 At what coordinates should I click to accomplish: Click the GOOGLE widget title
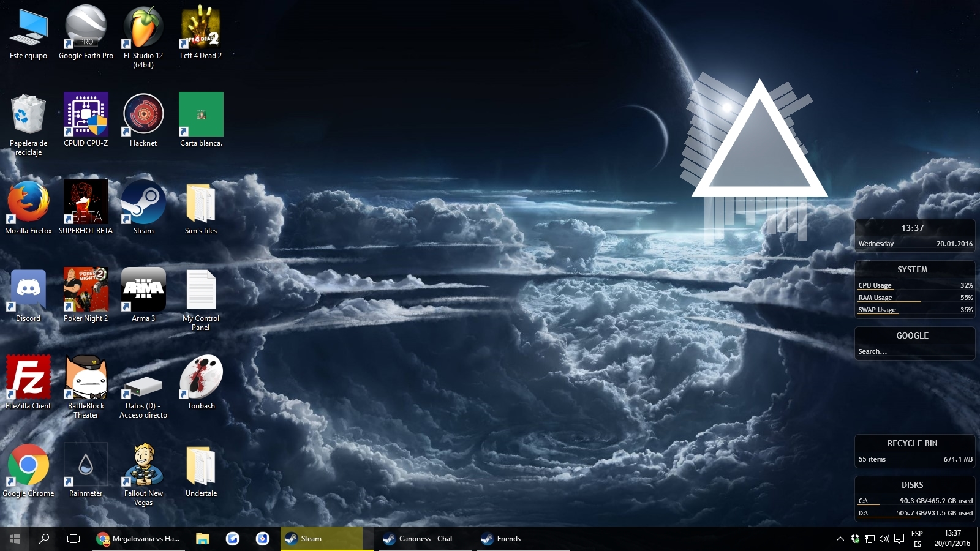[912, 335]
